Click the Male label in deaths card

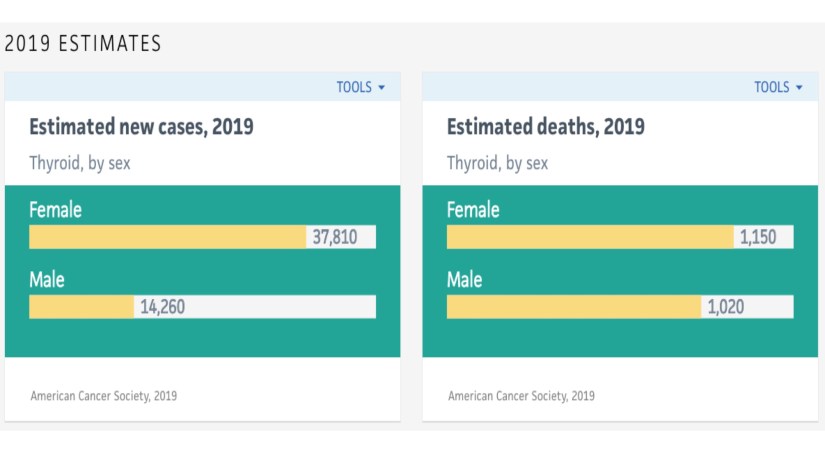click(464, 281)
